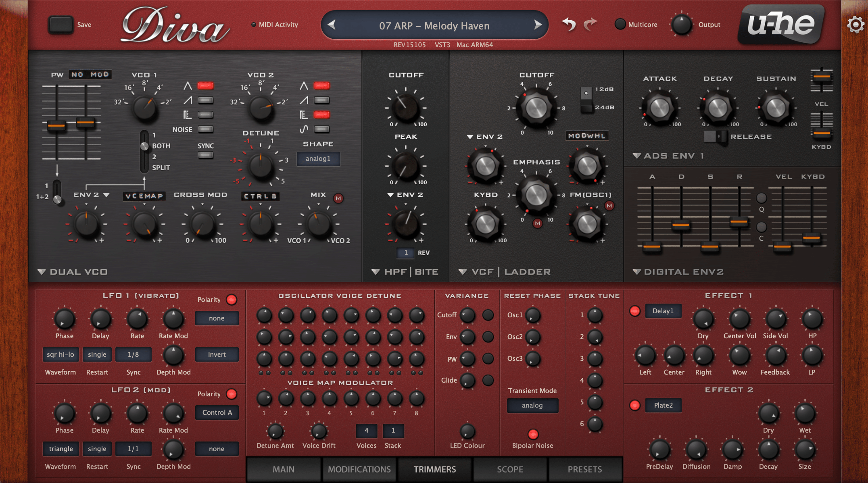This screenshot has width=868, height=483.
Task: Open Transient Mode analog dropdown
Action: [x=532, y=405]
